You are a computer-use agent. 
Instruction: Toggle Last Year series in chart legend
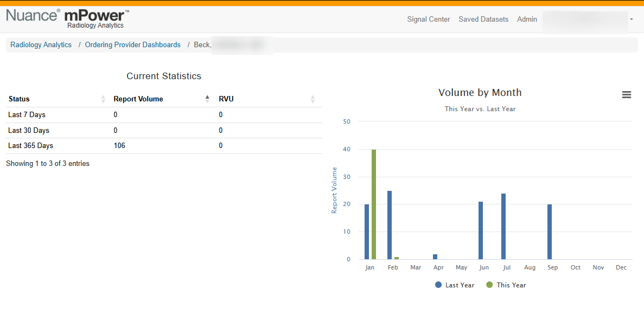454,285
